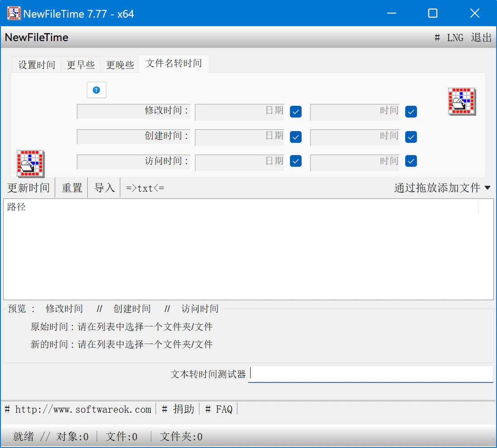Open the # FAQ link
This screenshot has height=448, width=497.
[x=219, y=409]
